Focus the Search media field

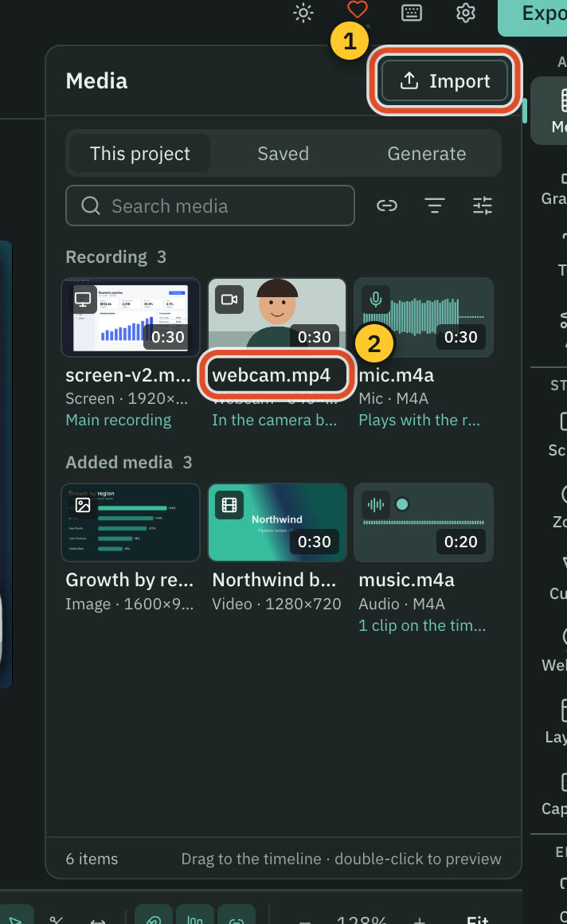(x=209, y=206)
